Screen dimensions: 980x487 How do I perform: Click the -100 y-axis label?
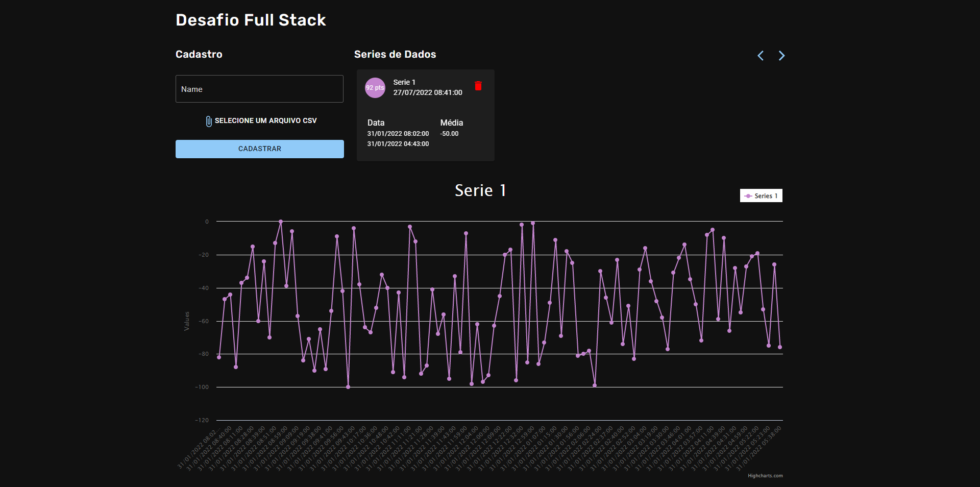(x=202, y=387)
